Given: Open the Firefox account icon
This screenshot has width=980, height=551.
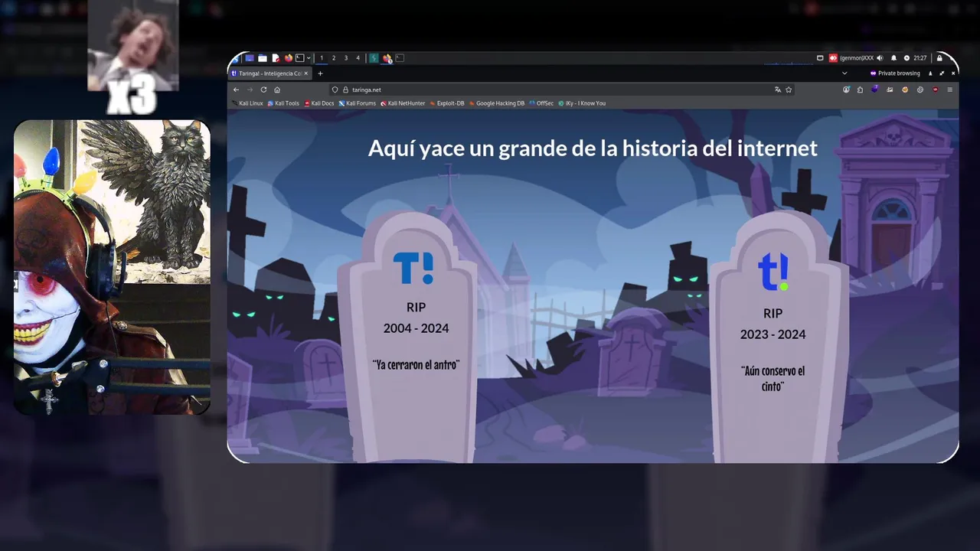Looking at the screenshot, I should click(x=847, y=90).
